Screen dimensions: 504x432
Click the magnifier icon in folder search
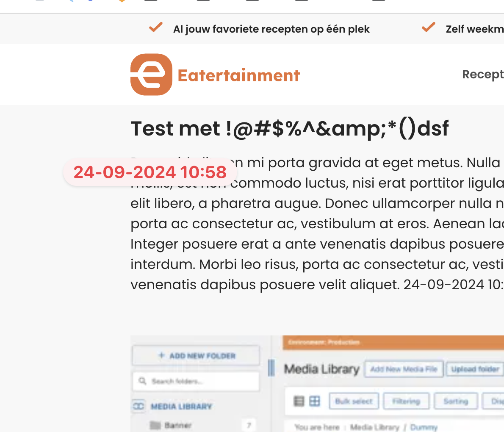pos(142,381)
